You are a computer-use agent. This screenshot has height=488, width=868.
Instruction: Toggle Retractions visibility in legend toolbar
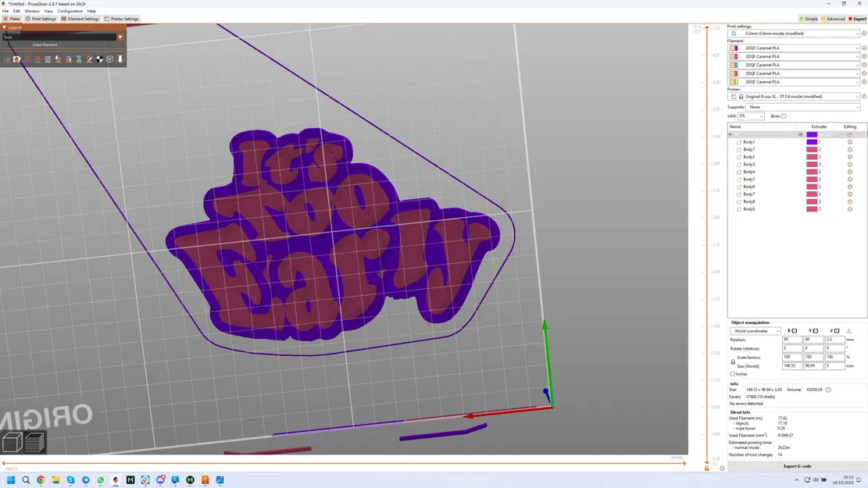pyautogui.click(x=27, y=59)
